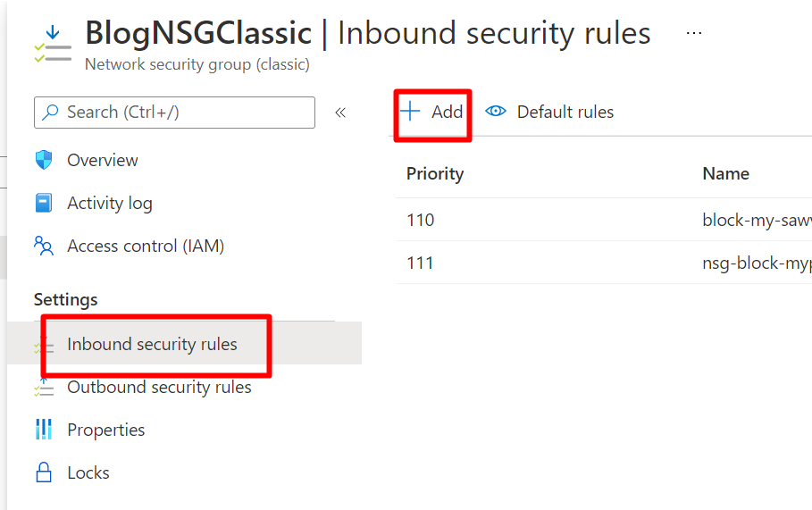Open the Properties settings page
The width and height of the screenshot is (812, 510).
coord(105,430)
